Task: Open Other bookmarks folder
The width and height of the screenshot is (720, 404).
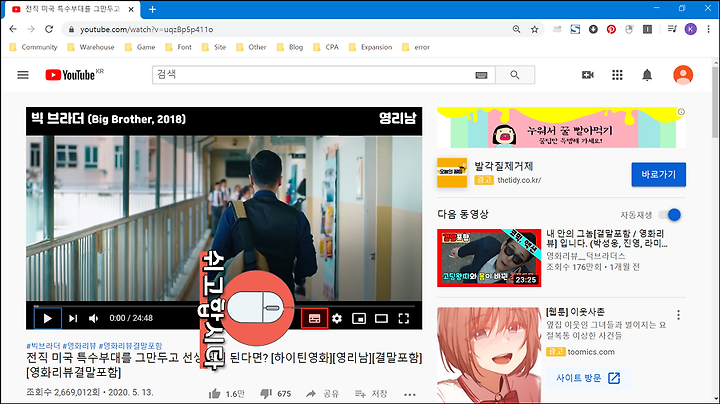Action: point(251,47)
